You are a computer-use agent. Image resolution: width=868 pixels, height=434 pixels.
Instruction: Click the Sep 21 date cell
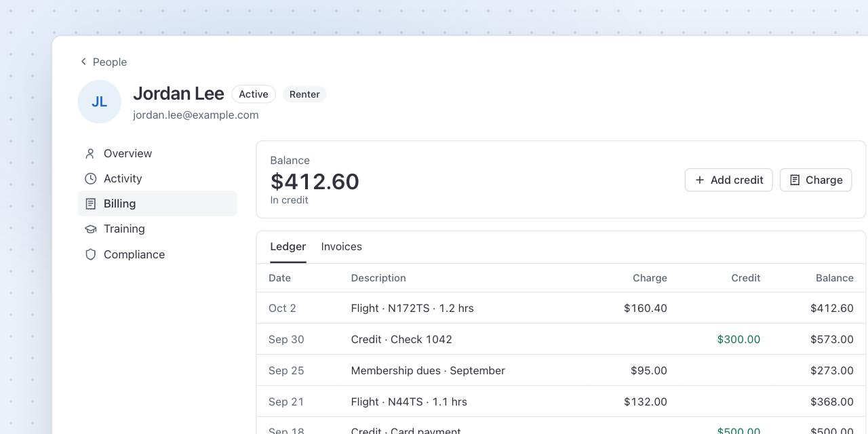[286, 402]
